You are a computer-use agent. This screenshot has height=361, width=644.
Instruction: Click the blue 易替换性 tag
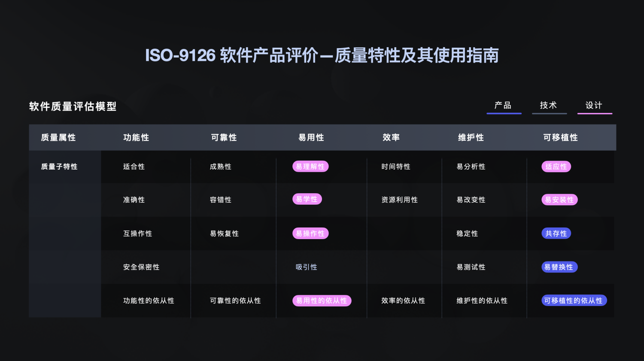(559, 267)
